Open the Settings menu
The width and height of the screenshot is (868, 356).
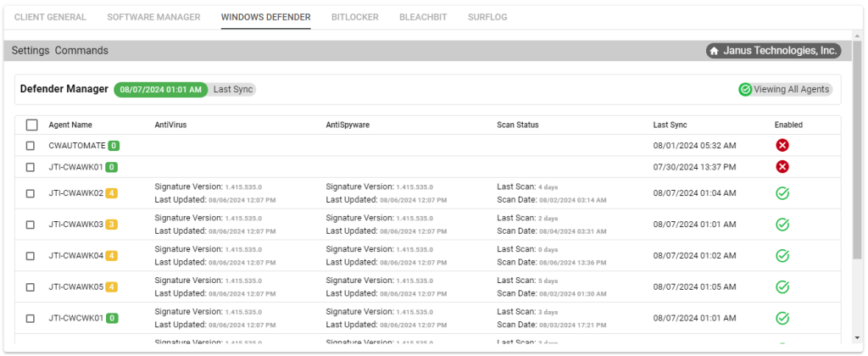coord(31,50)
